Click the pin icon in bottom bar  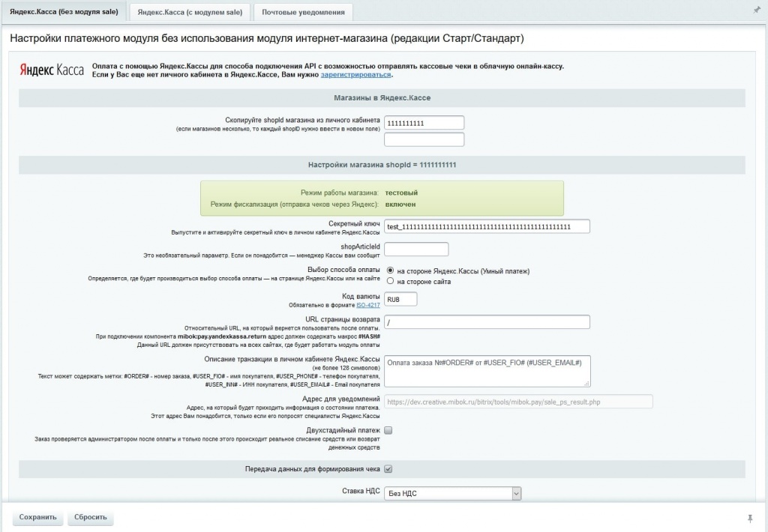click(750, 519)
